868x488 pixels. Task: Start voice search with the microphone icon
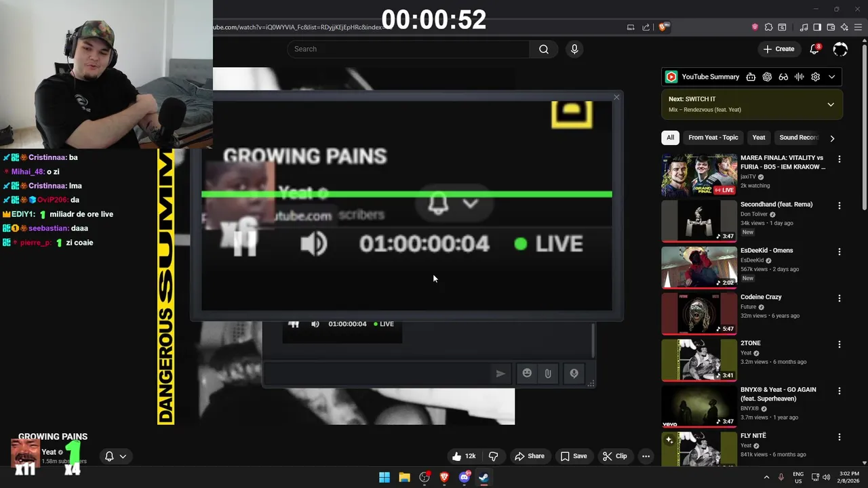574,49
